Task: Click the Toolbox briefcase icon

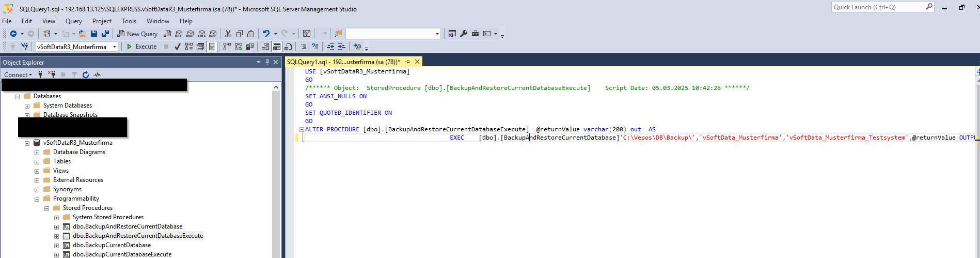Action: (475, 34)
